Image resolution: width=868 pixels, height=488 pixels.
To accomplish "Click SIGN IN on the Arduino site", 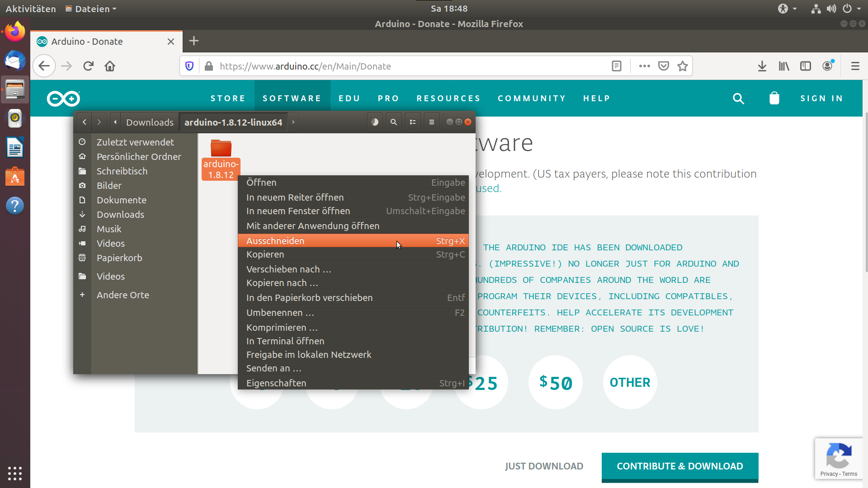I will pyautogui.click(x=821, y=99).
